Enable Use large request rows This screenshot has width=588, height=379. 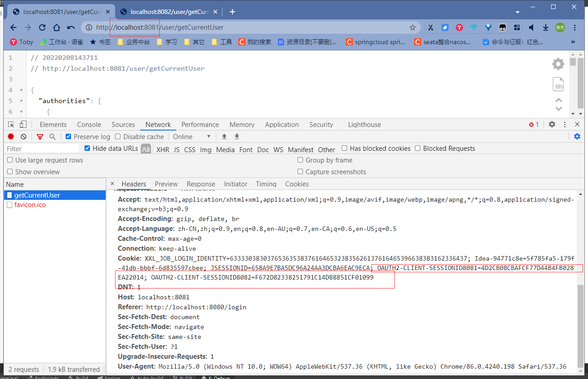[10, 160]
